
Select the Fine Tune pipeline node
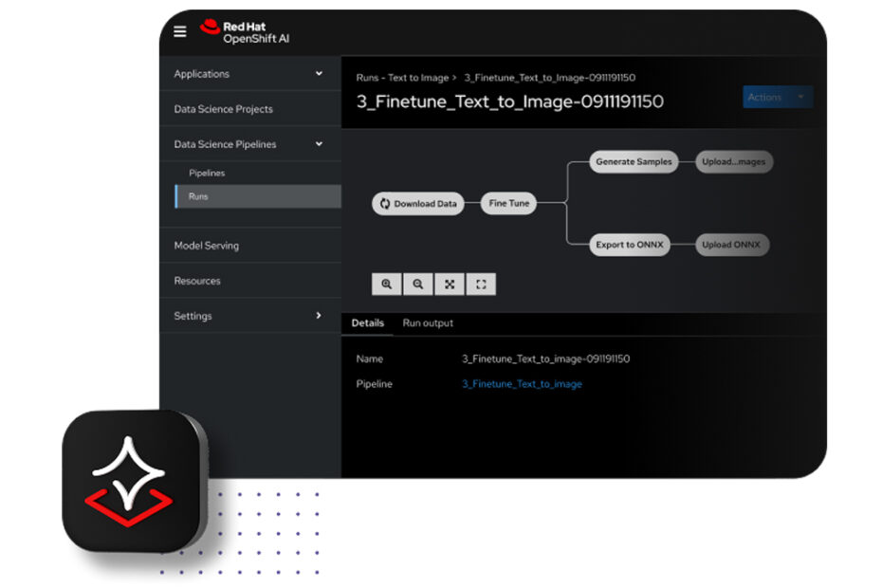(x=509, y=204)
